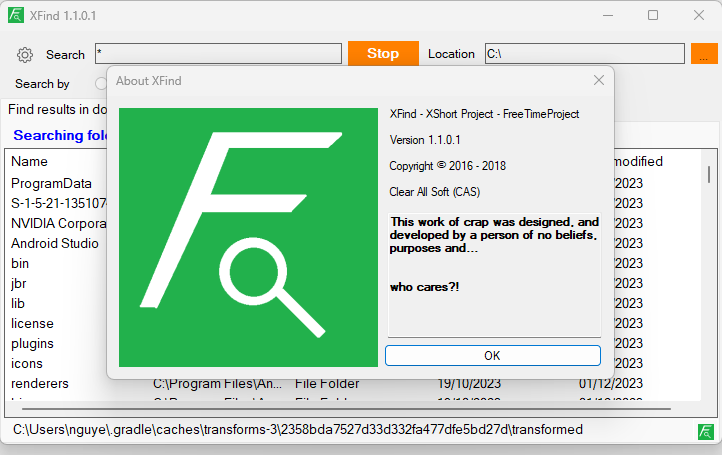Click the 19/10/2023 date cell
The width and height of the screenshot is (722, 455).
pyautogui.click(x=469, y=383)
